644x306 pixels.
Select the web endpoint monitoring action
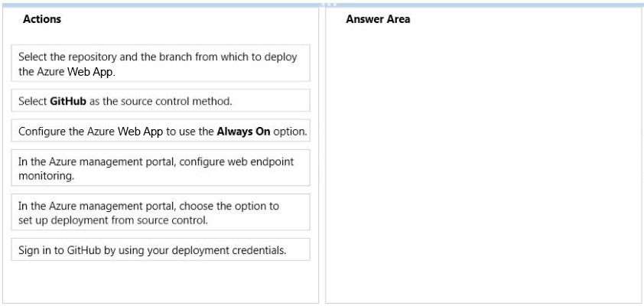(x=161, y=168)
